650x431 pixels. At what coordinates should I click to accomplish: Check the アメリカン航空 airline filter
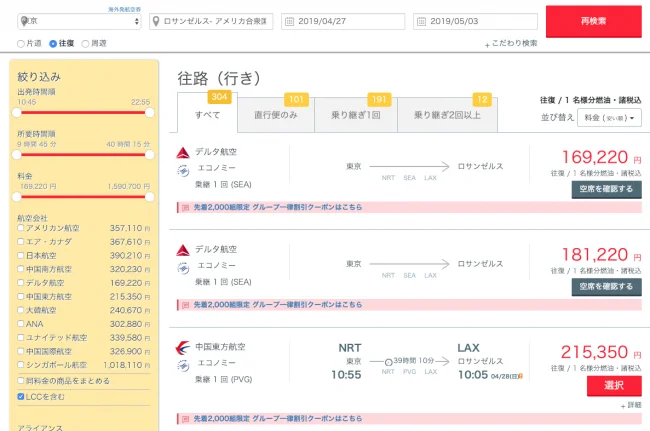[21, 228]
